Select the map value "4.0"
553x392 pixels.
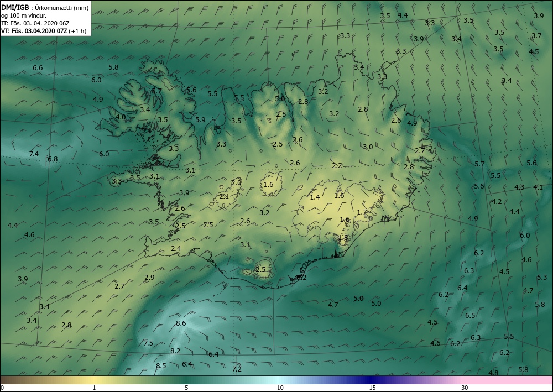point(121,117)
